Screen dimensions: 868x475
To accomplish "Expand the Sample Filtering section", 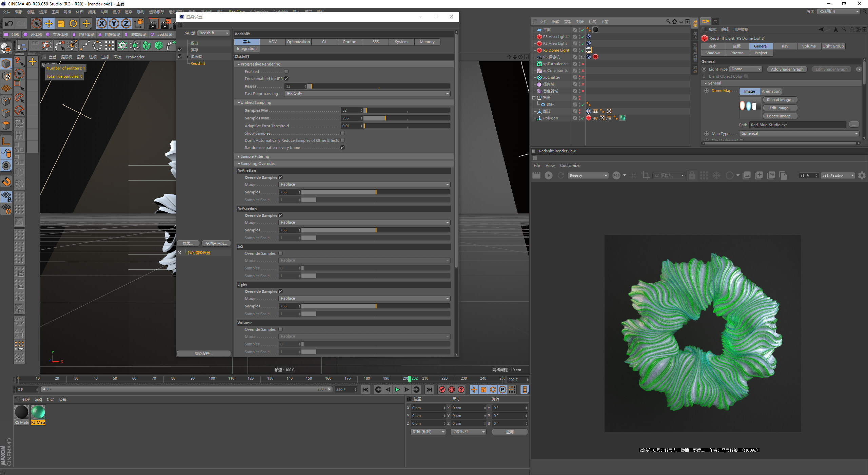I will (x=255, y=156).
